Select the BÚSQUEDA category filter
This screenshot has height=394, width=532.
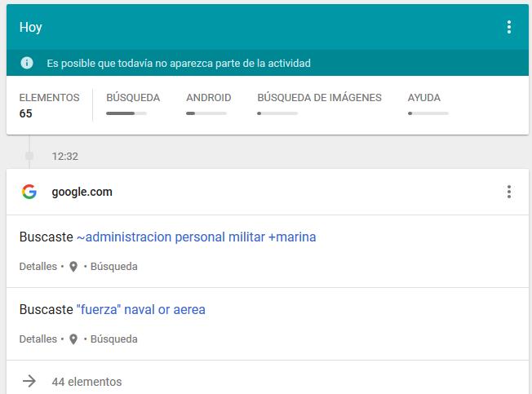[133, 98]
